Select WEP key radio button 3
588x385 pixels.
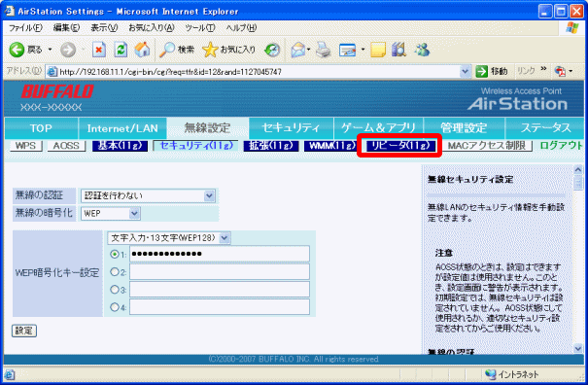[115, 290]
